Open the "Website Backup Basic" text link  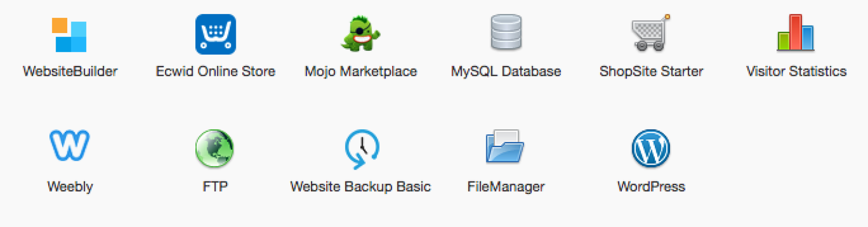point(360,187)
